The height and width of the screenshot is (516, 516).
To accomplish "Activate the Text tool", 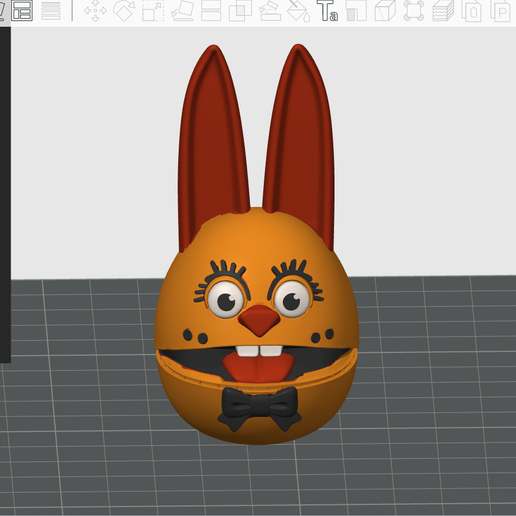I will [327, 11].
